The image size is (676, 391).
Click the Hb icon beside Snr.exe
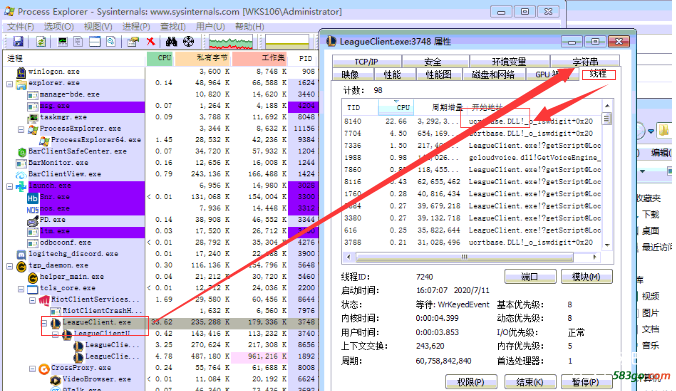click(33, 198)
